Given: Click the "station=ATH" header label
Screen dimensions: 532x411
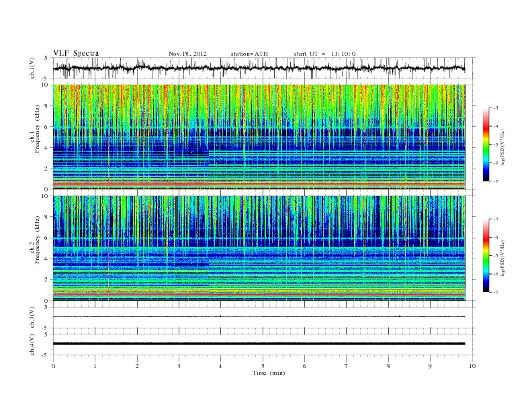Looking at the screenshot, I should (249, 54).
